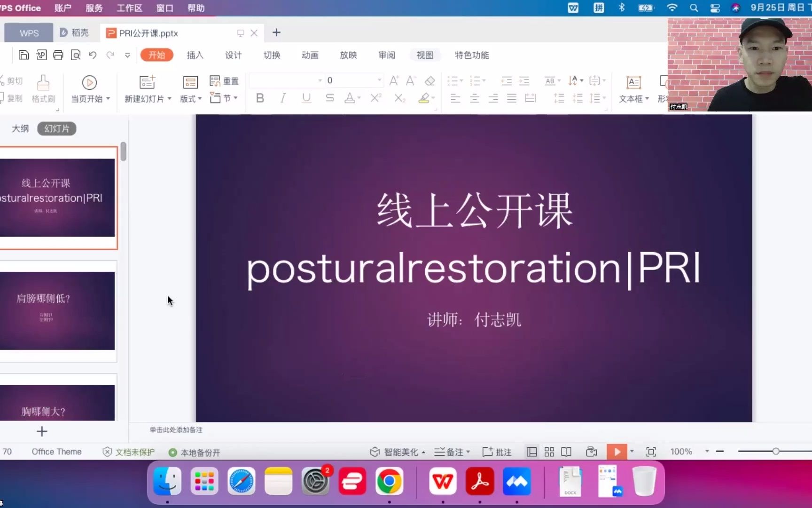Open the zoom percentage dropdown
Screen dimensions: 812x508
(x=707, y=452)
